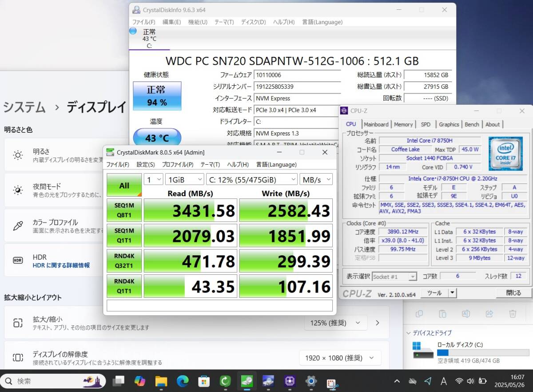
Task: Click the Wi-Fi network tray icon
Action: pos(459,381)
